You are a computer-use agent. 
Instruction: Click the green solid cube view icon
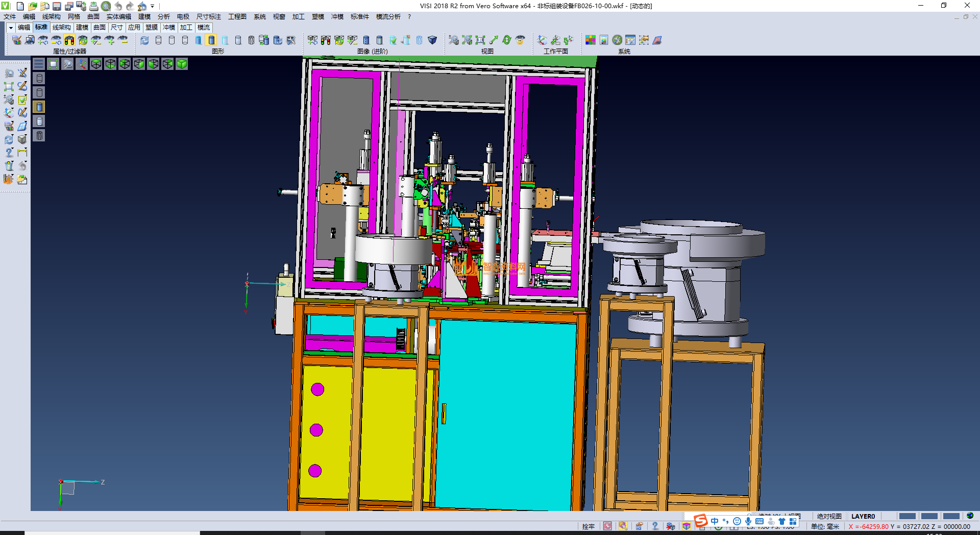coord(182,64)
